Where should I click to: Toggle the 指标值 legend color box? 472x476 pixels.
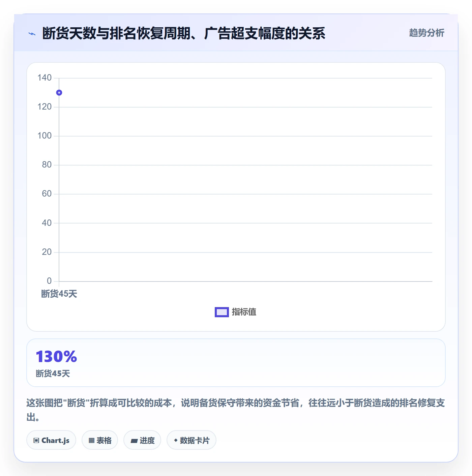pos(222,312)
